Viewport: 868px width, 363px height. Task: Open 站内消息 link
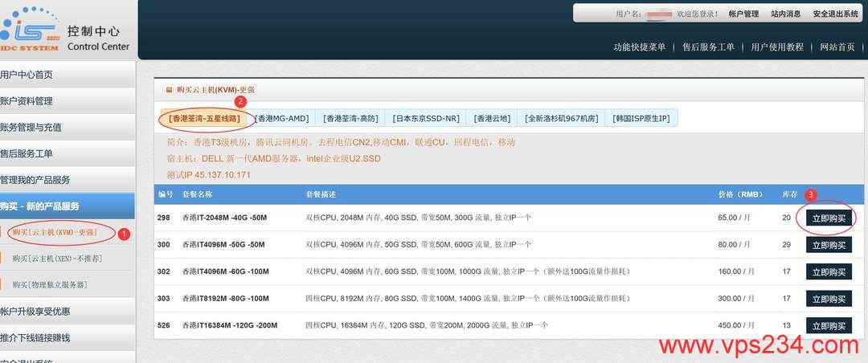[785, 14]
